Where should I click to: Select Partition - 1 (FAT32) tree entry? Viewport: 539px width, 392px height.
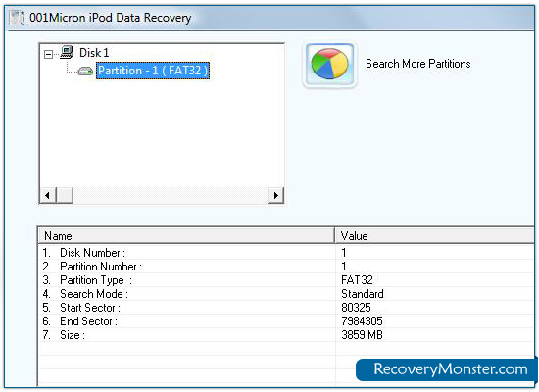tap(153, 71)
